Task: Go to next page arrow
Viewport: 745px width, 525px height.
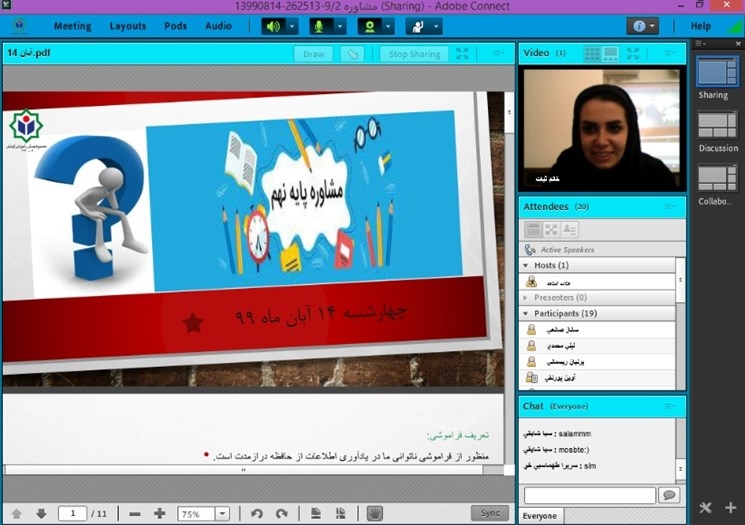Action: pyautogui.click(x=41, y=513)
